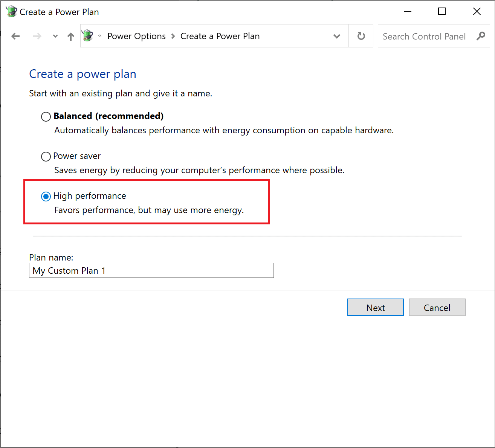Screen dimensions: 495x448
Task: Click the search magnifier icon
Action: [x=481, y=36]
